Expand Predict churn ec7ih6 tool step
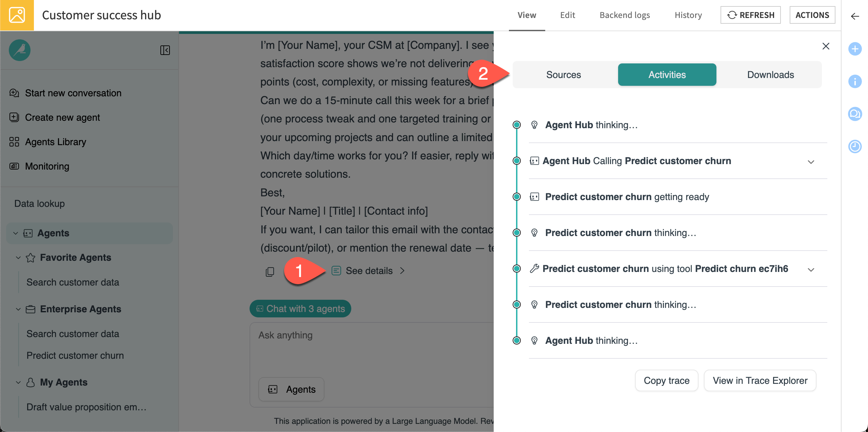This screenshot has height=432, width=868. (x=811, y=270)
